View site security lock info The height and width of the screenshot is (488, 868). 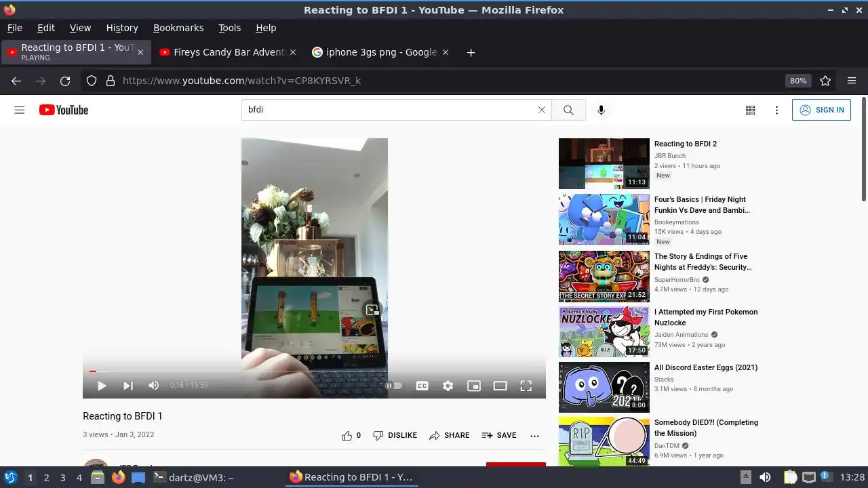click(111, 81)
